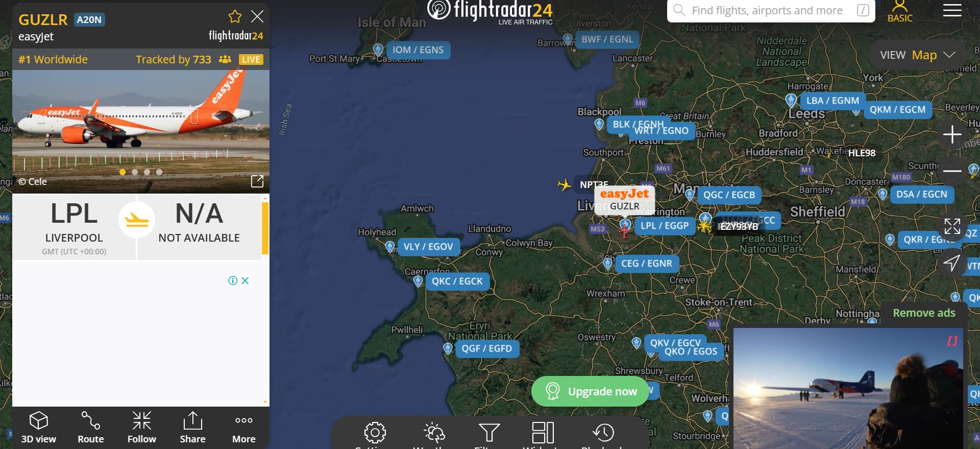This screenshot has width=980, height=449.
Task: Open the BASIC account menu
Action: coord(900,11)
